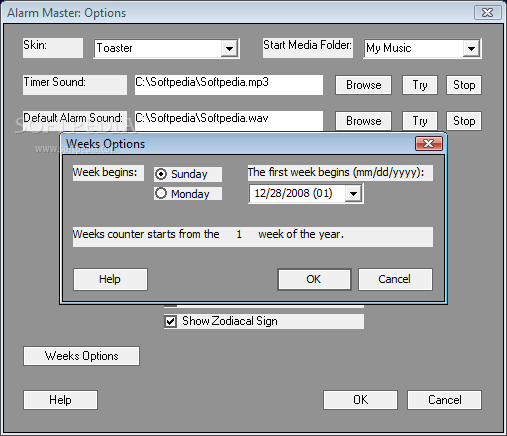The width and height of the screenshot is (507, 436).
Task: Click the Default Alarm Sound path field
Action: [229, 120]
